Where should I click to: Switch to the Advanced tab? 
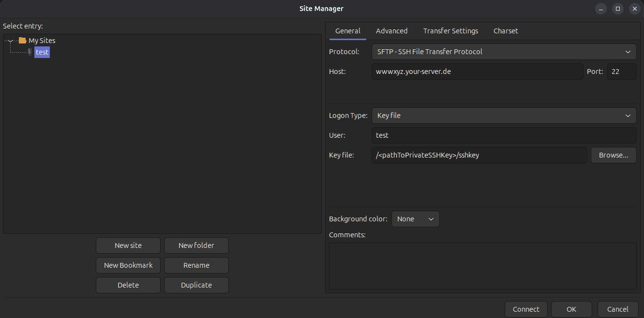(x=391, y=31)
